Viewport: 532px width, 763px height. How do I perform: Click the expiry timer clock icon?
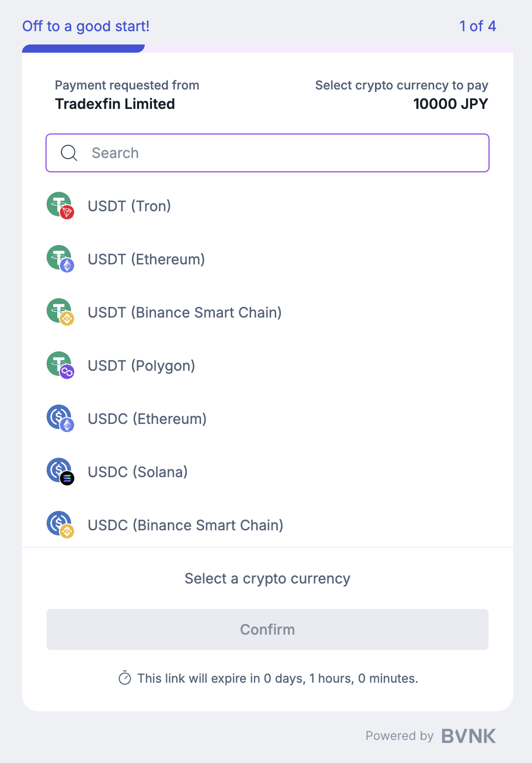coord(125,678)
